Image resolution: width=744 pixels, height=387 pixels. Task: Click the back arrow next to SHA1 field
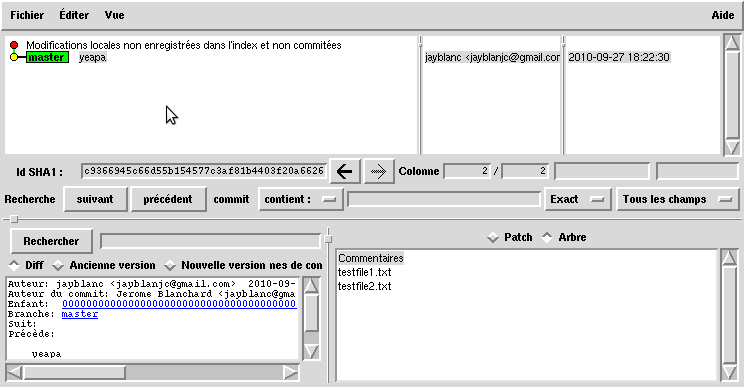[345, 171]
